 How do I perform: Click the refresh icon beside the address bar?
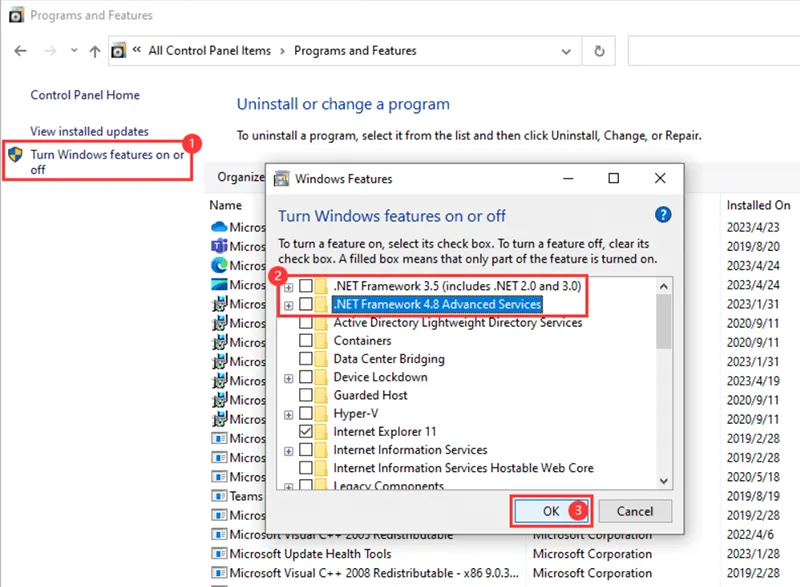tap(597, 51)
